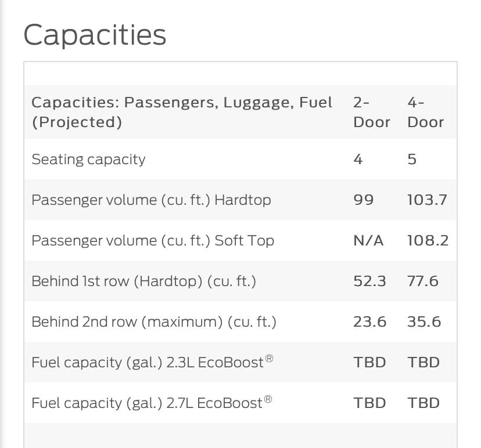
Task: Click 2-Door TBD for 2.7L EcoBoost
Action: click(x=369, y=403)
